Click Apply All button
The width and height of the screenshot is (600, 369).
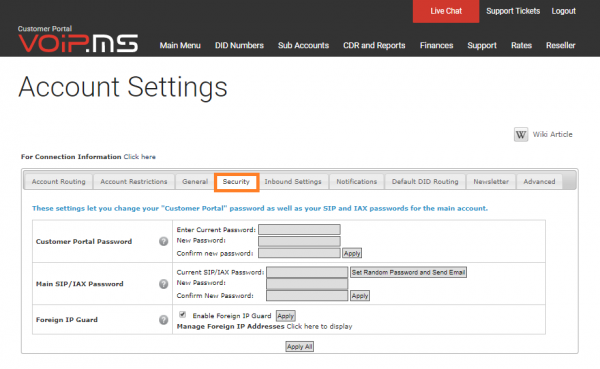click(299, 347)
